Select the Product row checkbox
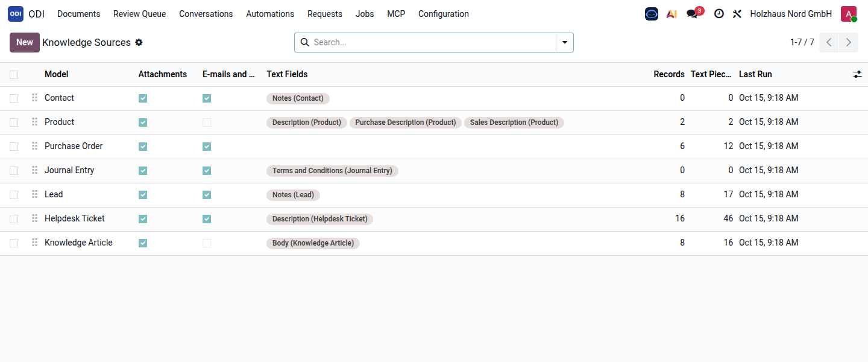The width and height of the screenshot is (868, 362). coord(14,122)
